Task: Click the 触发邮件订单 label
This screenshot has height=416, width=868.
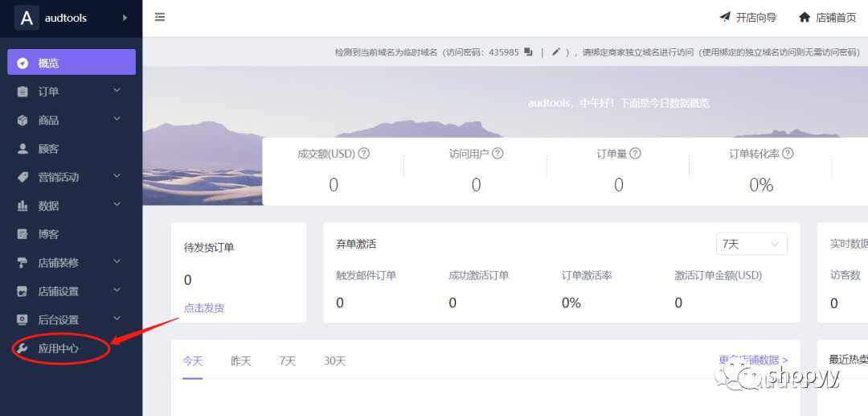Action: (x=366, y=275)
